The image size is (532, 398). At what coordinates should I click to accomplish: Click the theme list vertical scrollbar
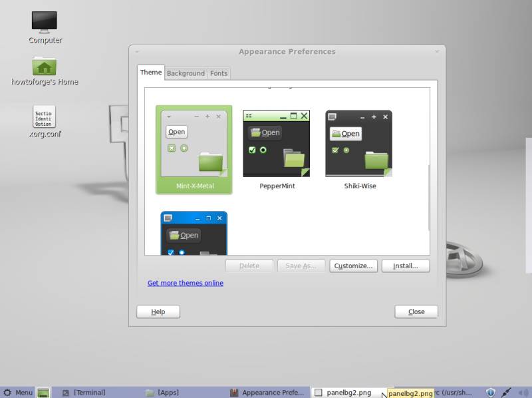429,200
